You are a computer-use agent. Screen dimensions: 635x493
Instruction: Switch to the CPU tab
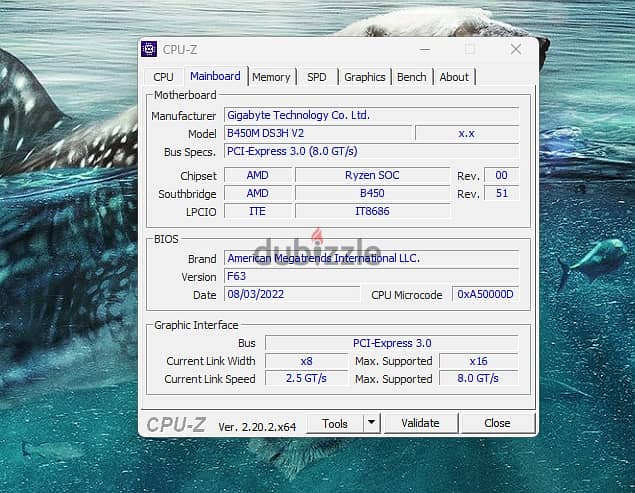click(x=163, y=77)
